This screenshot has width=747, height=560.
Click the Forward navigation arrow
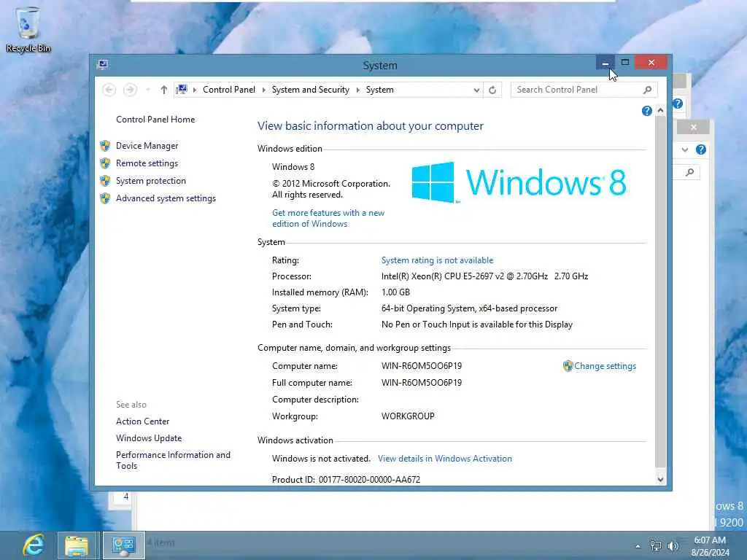click(130, 90)
